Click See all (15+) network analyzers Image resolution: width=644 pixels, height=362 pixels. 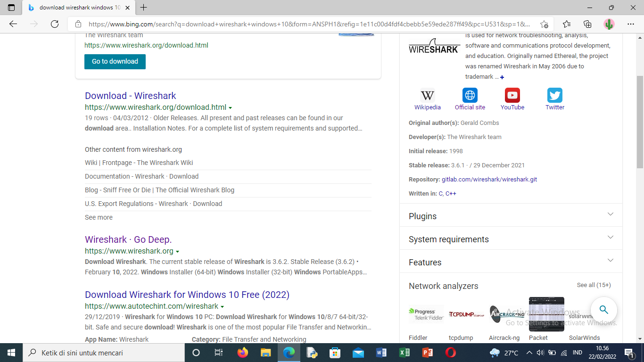(594, 285)
